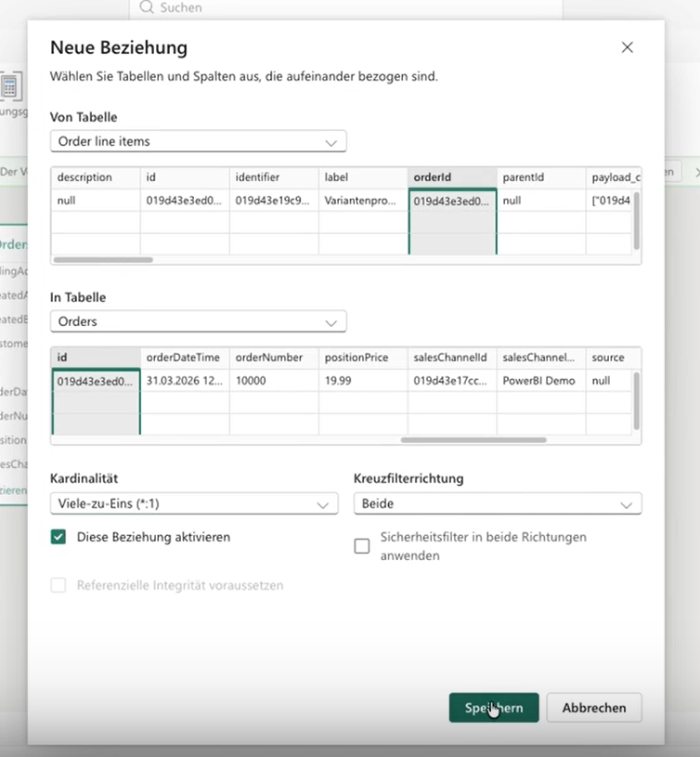Expand the Kardinalität dropdown
The height and width of the screenshot is (757, 700).
pos(194,503)
